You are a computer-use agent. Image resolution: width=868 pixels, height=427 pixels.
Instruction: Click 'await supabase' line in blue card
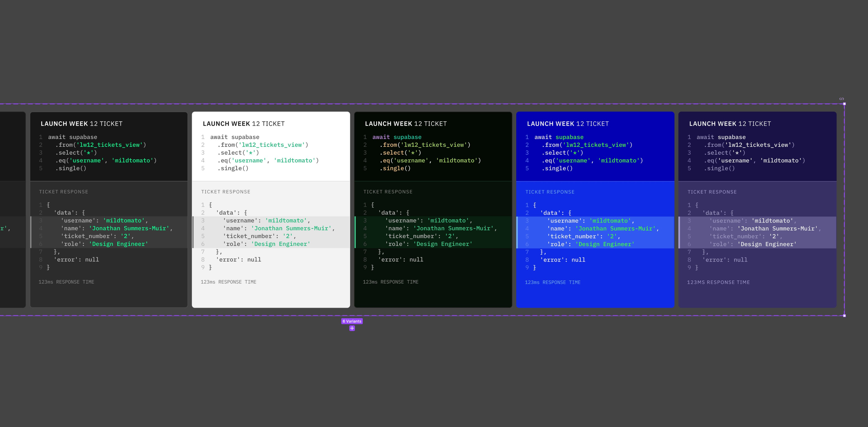pos(559,137)
